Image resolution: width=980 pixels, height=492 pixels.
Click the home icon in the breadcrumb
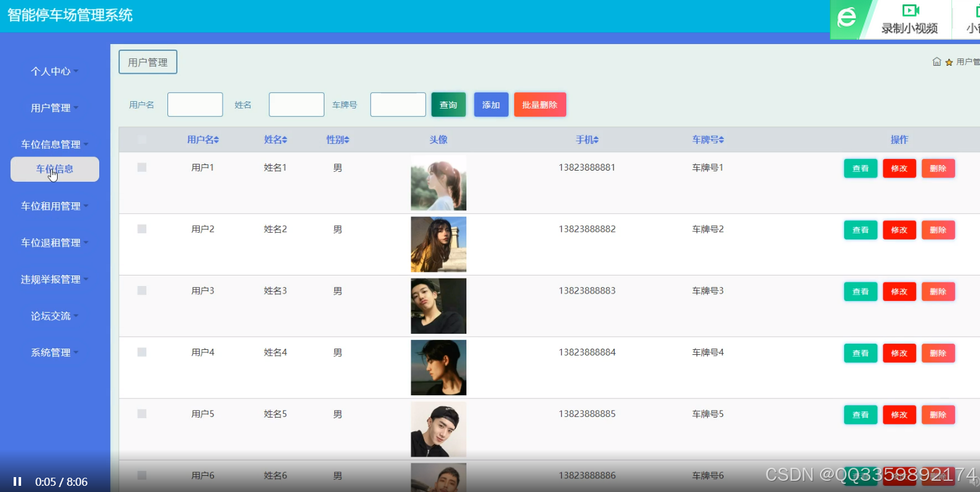(x=937, y=61)
